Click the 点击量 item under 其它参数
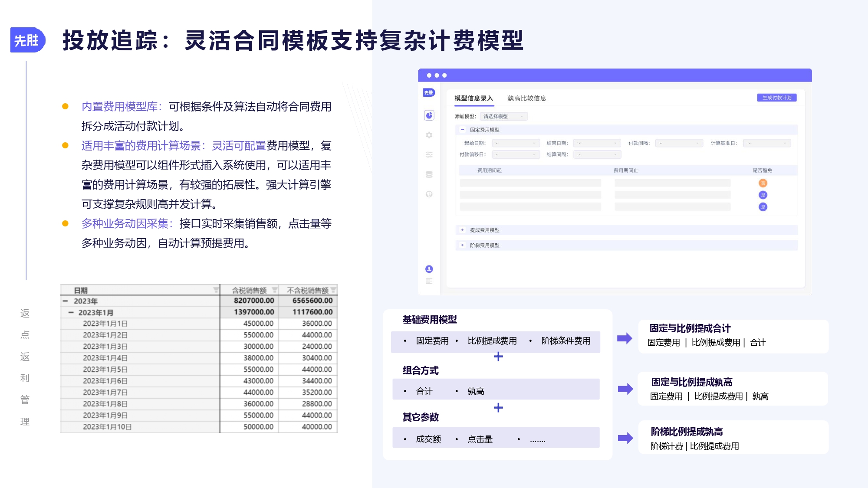Screen dimensions: 868x488 [480, 439]
